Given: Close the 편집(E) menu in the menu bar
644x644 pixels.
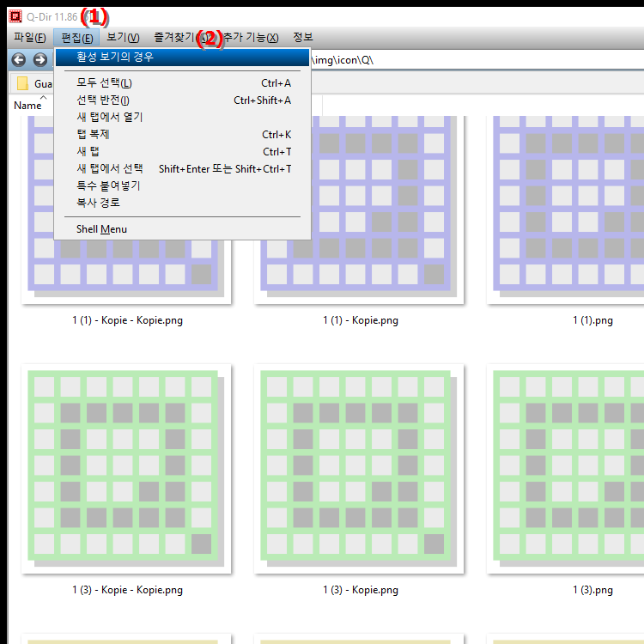Looking at the screenshot, I should (76, 38).
